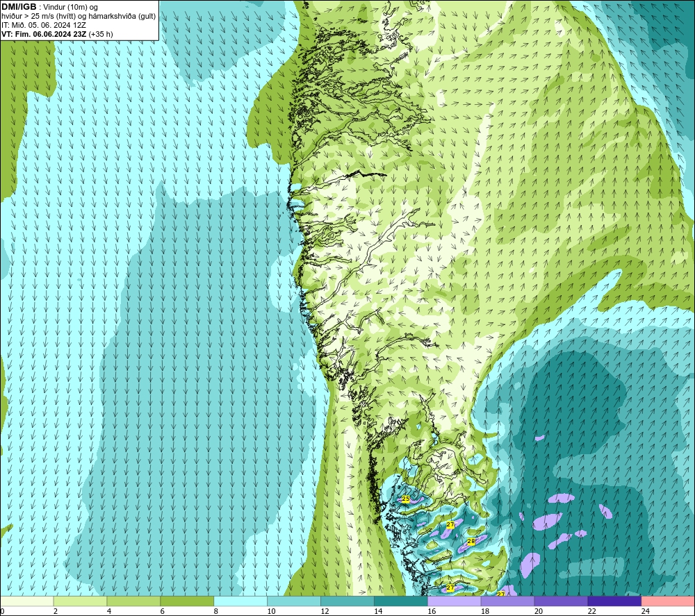The image size is (695, 616).
Task: Click the title line 'DMI/IGB : Vindur (10m) og'
Action: point(50,7)
